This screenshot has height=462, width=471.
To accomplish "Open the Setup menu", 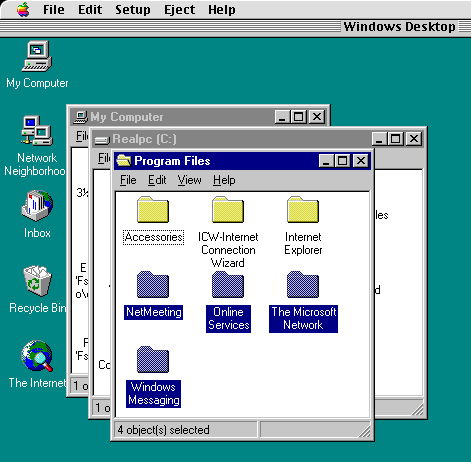I will pos(133,10).
